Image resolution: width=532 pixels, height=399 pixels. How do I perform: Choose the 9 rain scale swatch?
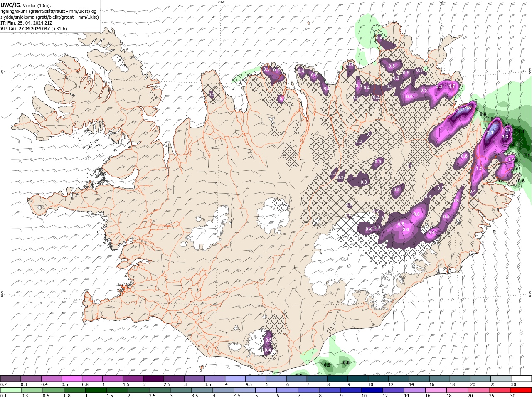[350, 390]
